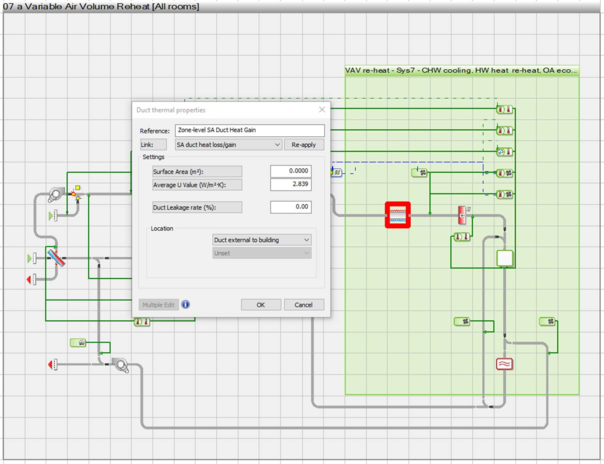Click the green controller above the return fan

coord(76,343)
